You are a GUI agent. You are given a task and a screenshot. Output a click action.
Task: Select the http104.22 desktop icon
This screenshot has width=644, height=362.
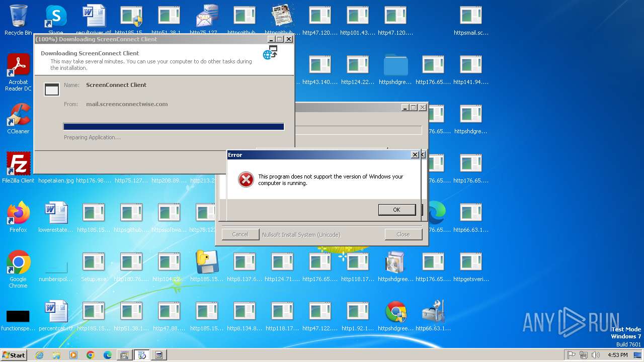coord(169,266)
